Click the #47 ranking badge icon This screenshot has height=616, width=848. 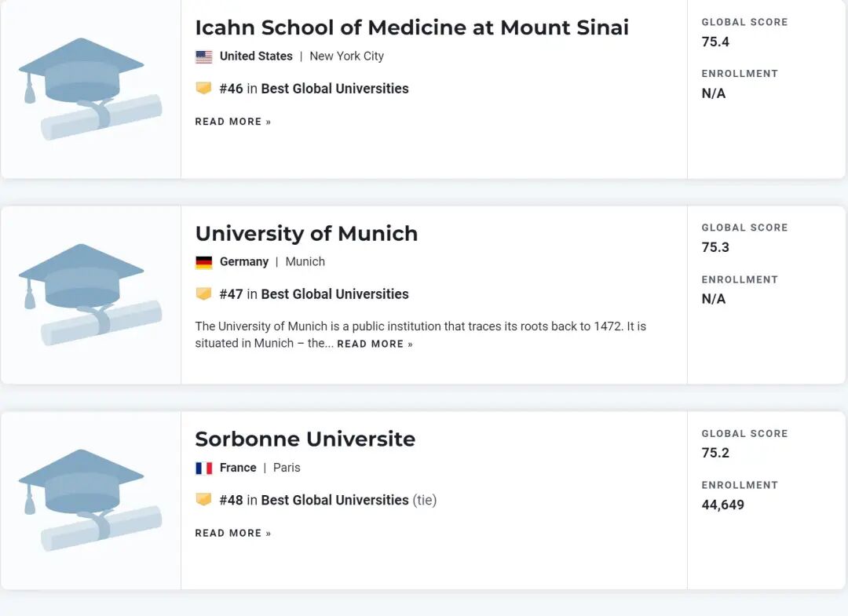coord(204,294)
